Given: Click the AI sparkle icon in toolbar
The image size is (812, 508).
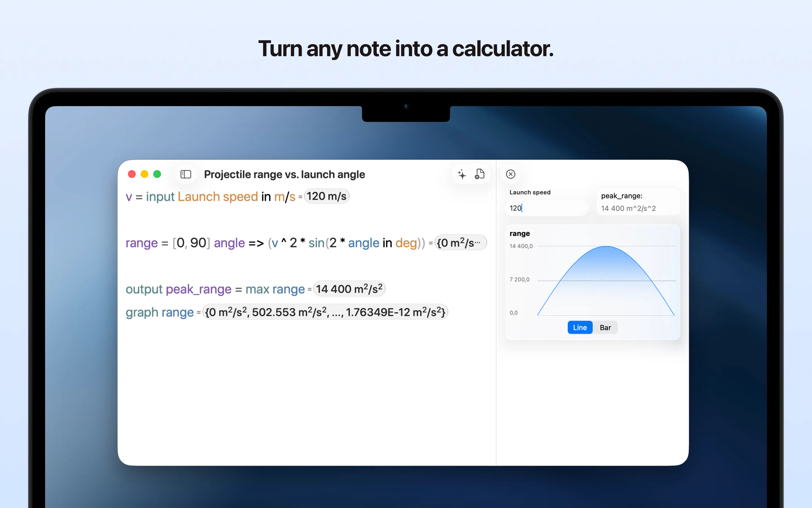Looking at the screenshot, I should [x=462, y=174].
